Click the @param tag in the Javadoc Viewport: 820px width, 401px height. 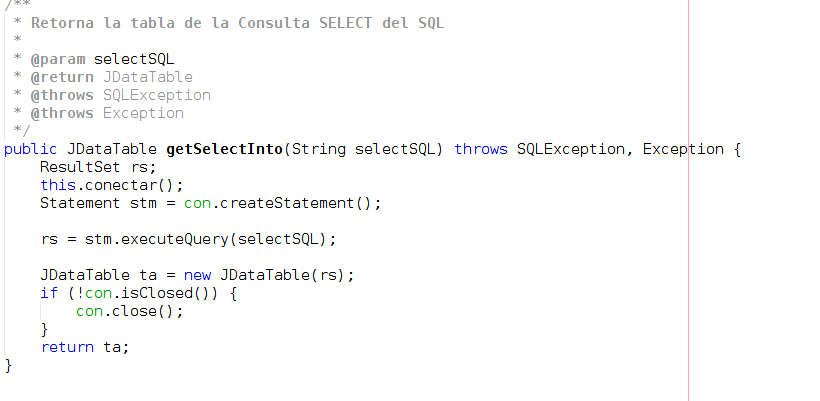tap(58, 59)
